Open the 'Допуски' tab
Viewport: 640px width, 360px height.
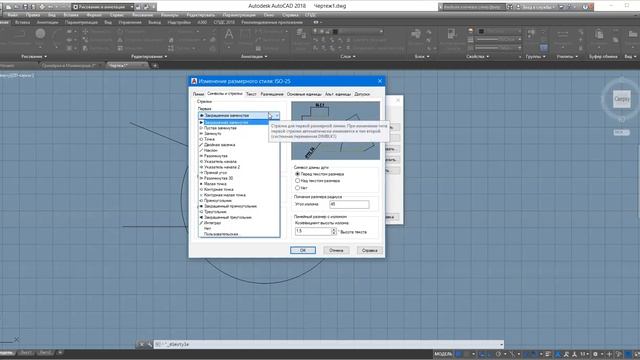(362, 94)
